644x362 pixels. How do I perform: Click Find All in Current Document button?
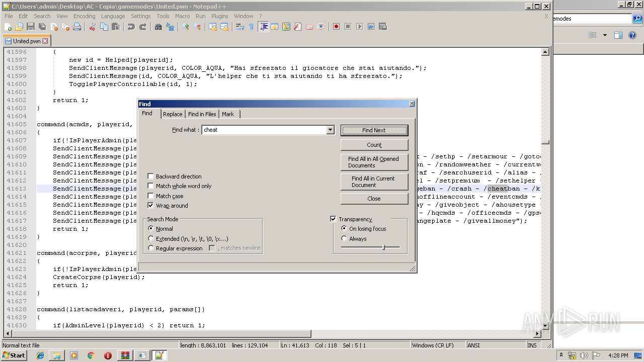click(x=374, y=182)
